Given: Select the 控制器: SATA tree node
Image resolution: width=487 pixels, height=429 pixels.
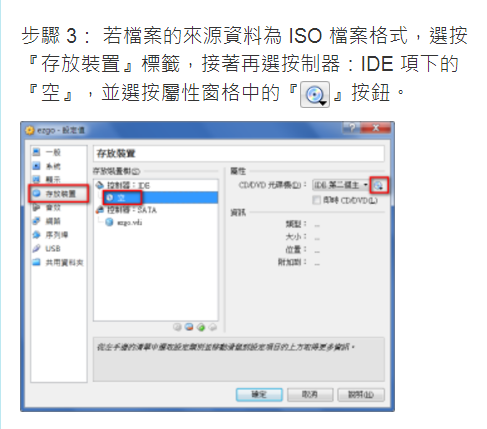Looking at the screenshot, I should [126, 210].
